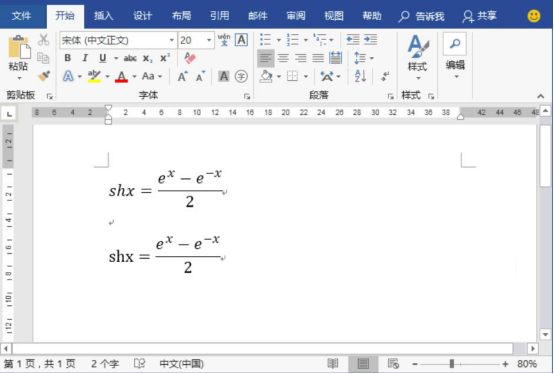Toggle character shading A
This screenshot has width=554, height=374.
point(224,76)
